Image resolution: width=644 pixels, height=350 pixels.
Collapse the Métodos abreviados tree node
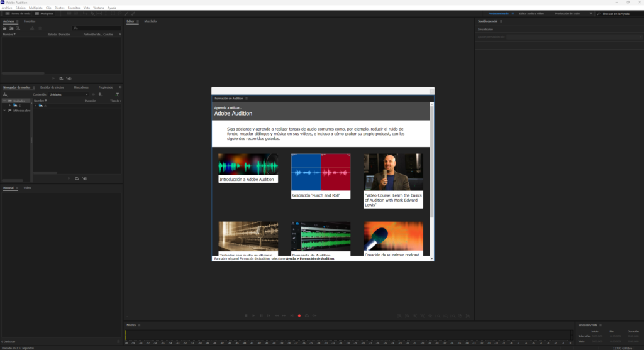[x=4, y=111]
